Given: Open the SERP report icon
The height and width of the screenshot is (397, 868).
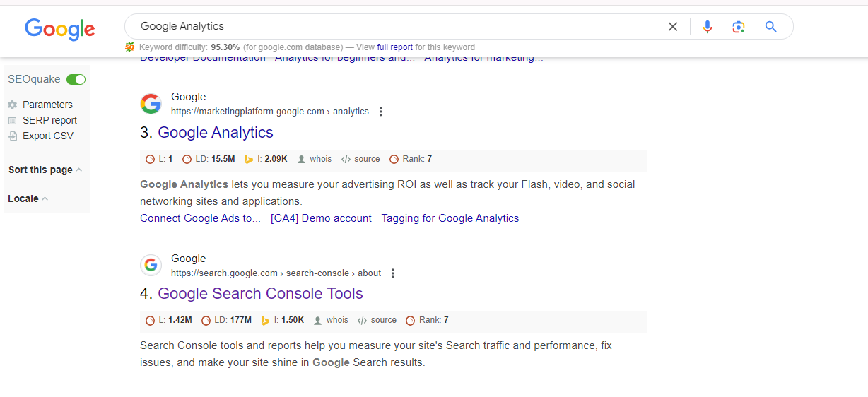Looking at the screenshot, I should tap(12, 120).
